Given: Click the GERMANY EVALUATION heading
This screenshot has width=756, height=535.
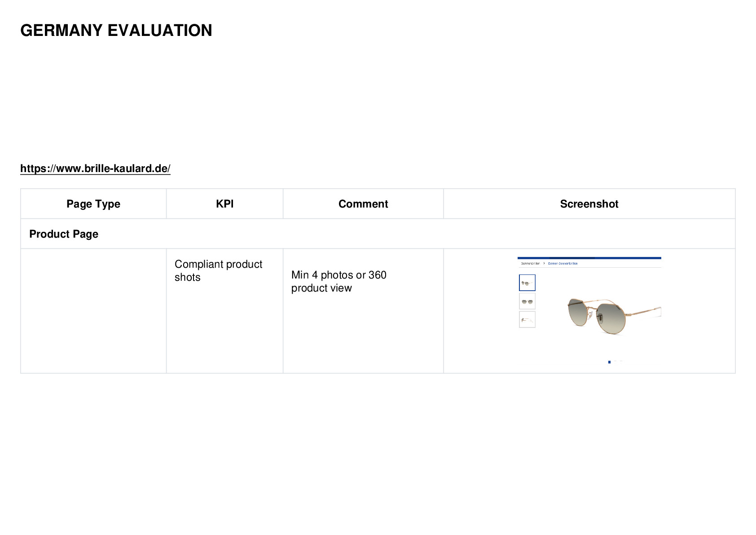Looking at the screenshot, I should coord(116,31).
